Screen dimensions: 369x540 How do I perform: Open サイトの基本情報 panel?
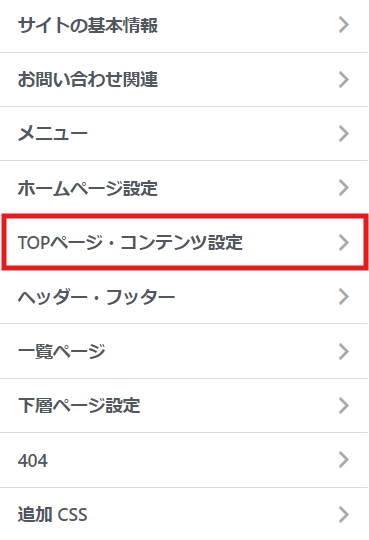tap(184, 26)
